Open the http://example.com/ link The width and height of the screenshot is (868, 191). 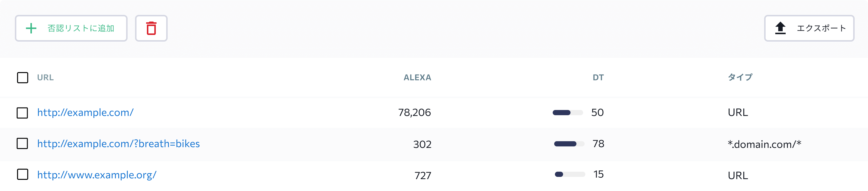pos(85,112)
